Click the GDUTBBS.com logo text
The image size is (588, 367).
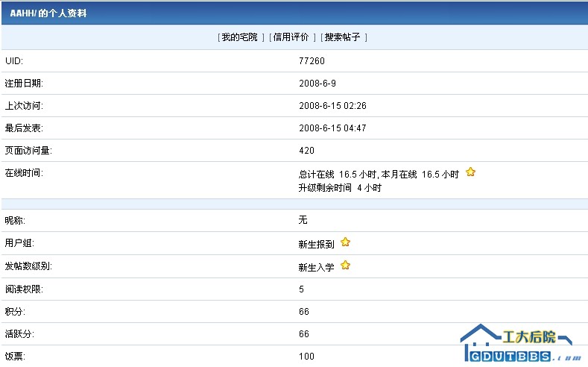pos(514,357)
